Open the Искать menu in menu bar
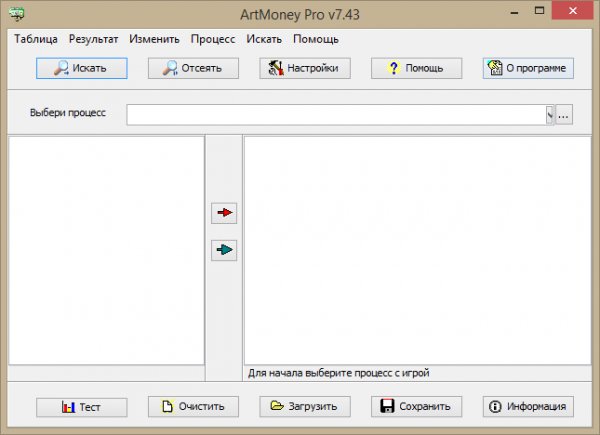 point(264,39)
